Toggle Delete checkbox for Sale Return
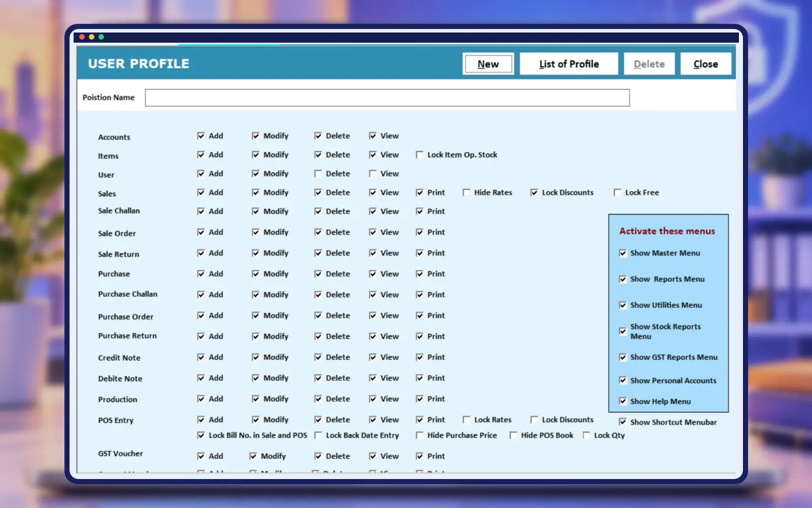Viewport: 812px width, 508px height. (318, 253)
